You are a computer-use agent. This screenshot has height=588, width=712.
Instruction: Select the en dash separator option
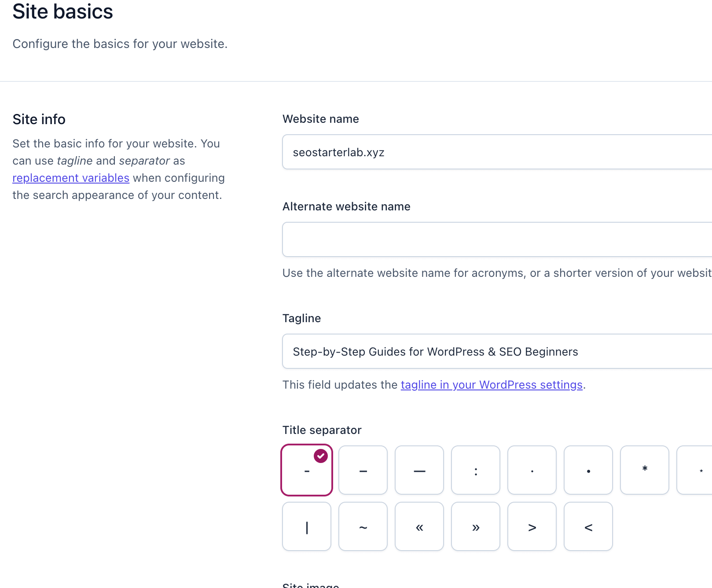point(363,470)
